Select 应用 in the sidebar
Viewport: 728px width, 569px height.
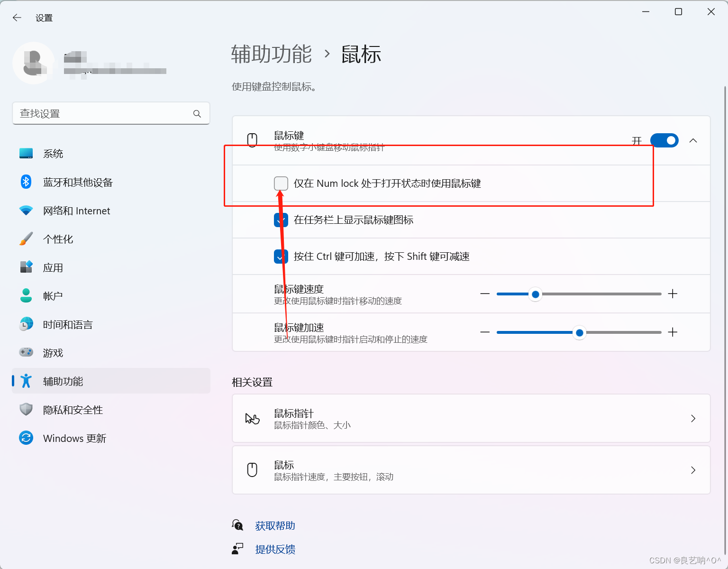point(111,267)
